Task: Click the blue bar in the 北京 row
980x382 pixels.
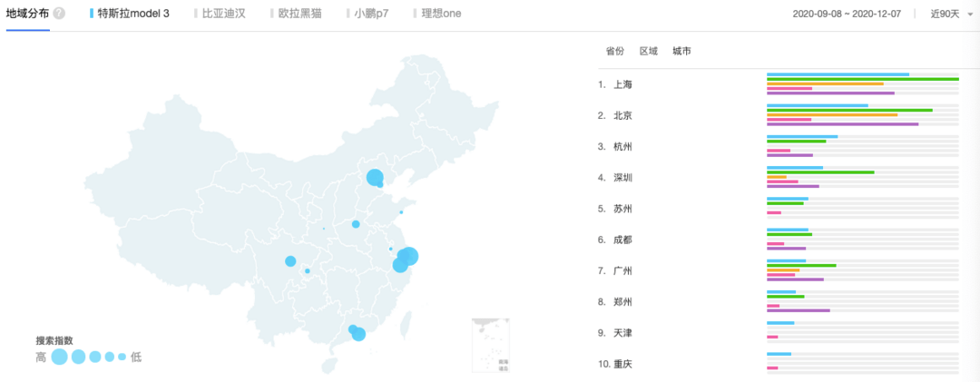Action: tap(818, 105)
